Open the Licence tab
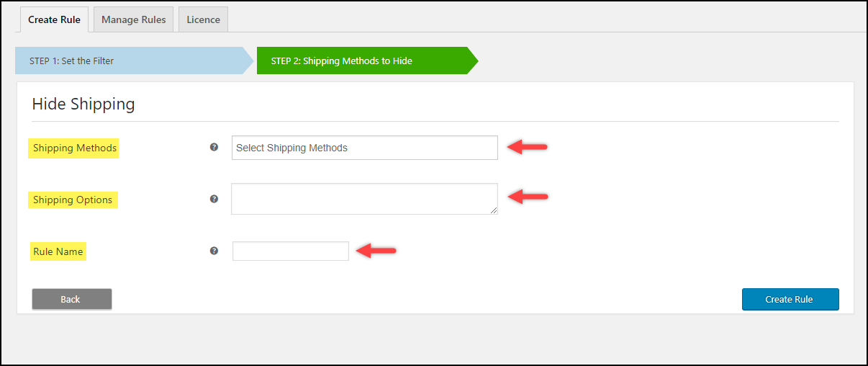The height and width of the screenshot is (366, 868). (x=203, y=19)
